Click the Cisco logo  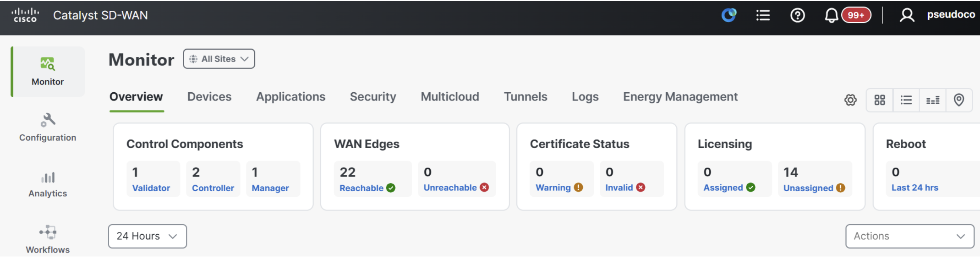pos(25,15)
